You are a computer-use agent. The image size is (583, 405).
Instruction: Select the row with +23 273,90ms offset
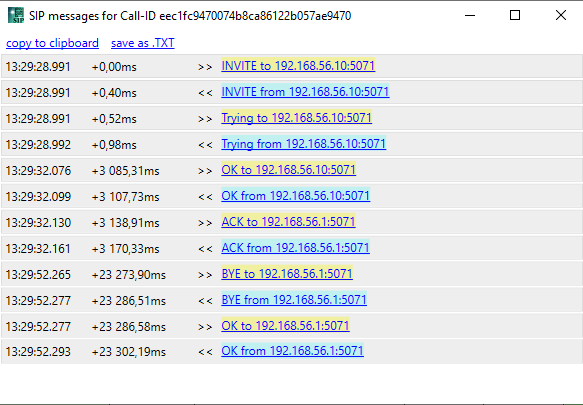292,274
